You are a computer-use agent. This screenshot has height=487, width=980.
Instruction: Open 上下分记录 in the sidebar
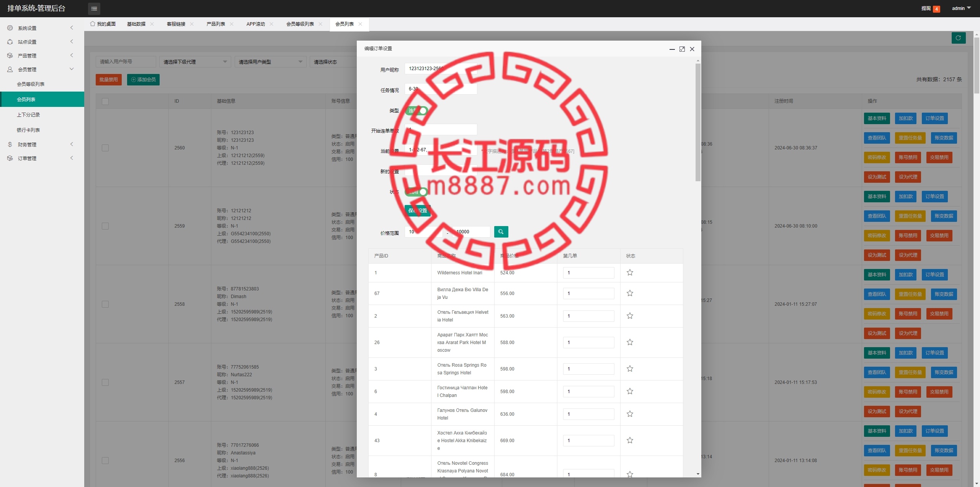click(x=42, y=115)
